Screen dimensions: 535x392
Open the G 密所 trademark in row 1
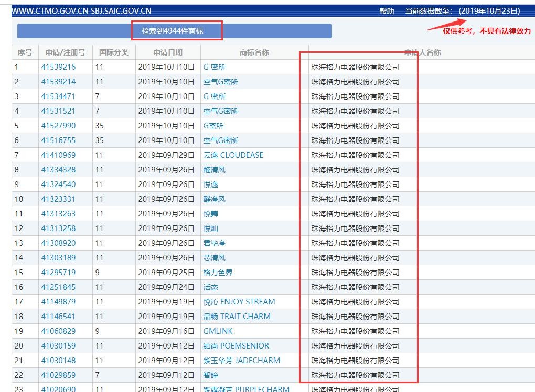point(215,67)
